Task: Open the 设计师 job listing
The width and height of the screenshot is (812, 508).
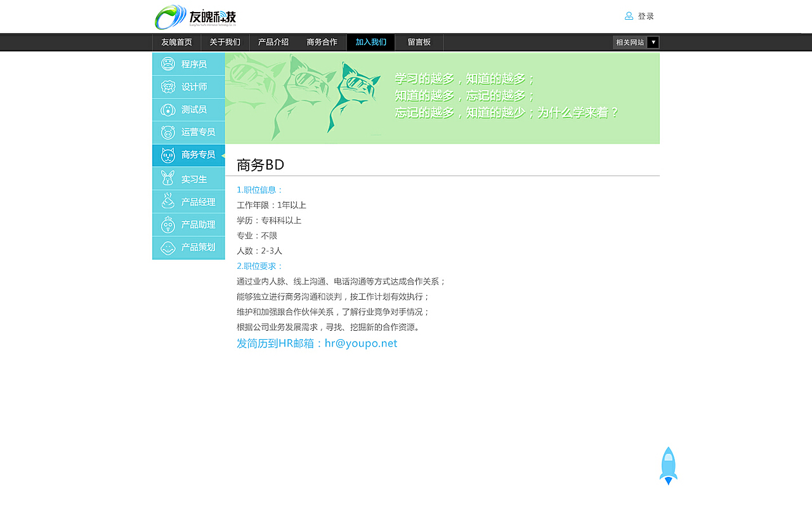Action: pos(188,87)
